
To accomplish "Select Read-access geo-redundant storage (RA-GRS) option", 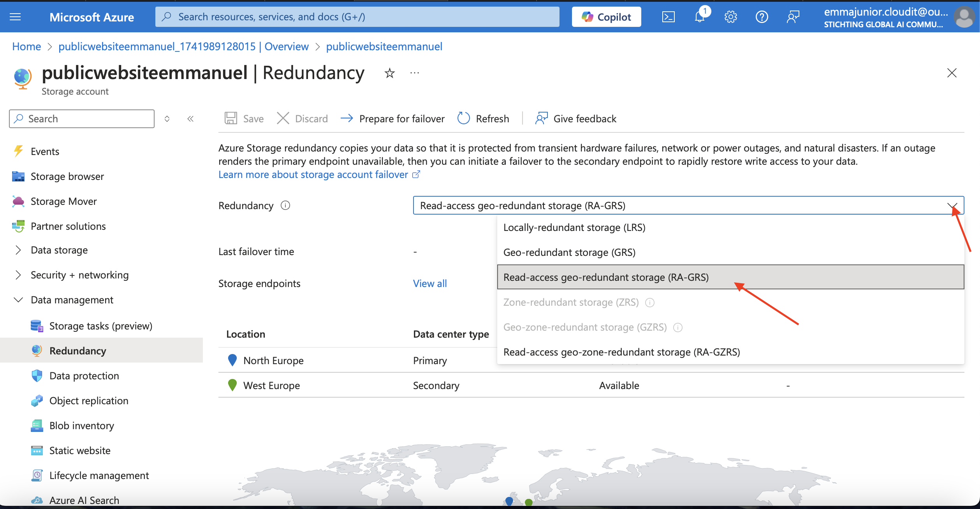I will (x=730, y=277).
